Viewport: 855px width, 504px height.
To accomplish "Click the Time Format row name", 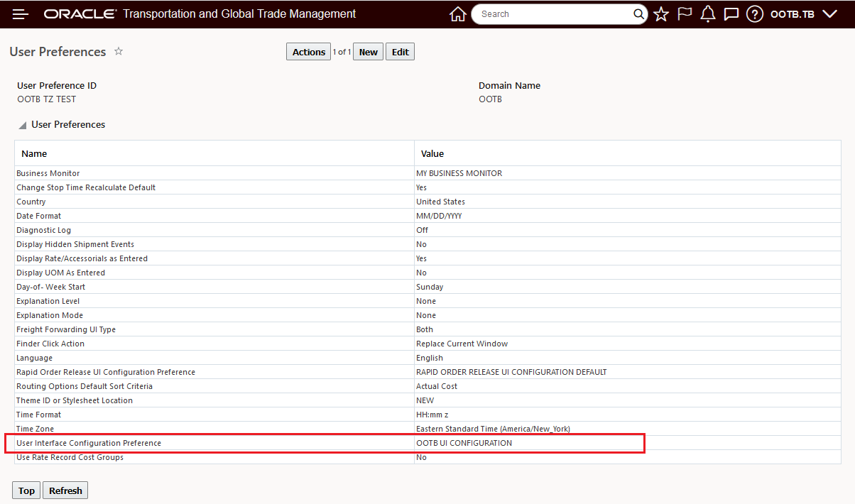I will pyautogui.click(x=39, y=415).
